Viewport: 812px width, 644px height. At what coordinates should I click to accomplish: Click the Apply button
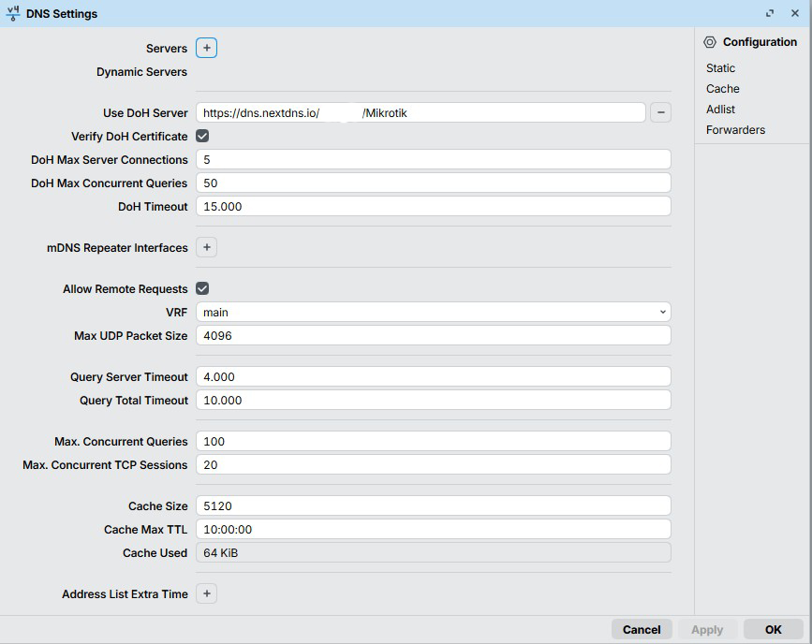click(707, 630)
